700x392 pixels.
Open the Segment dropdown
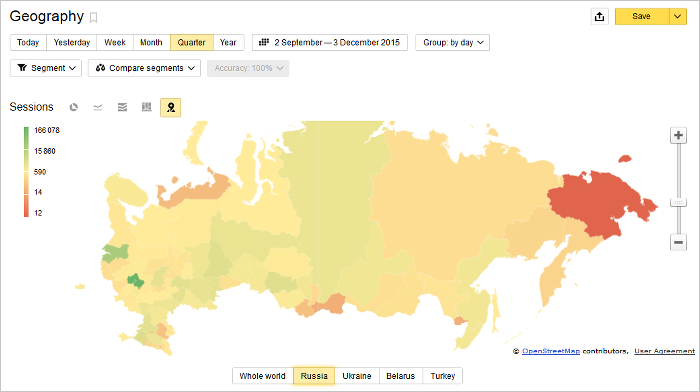point(46,68)
